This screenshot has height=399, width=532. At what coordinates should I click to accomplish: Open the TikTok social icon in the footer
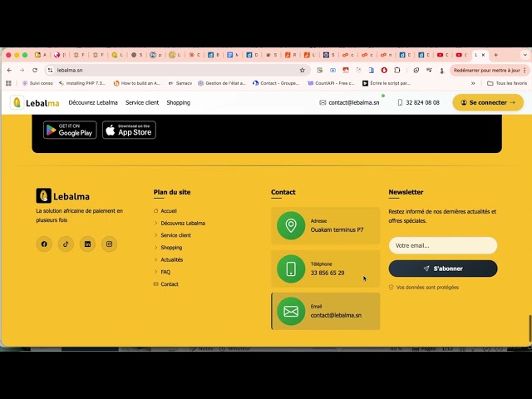point(66,244)
